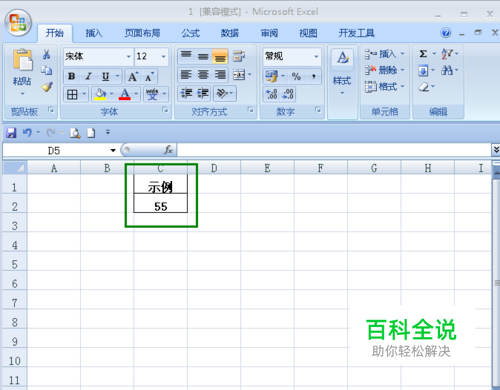Increase indent

(x=203, y=94)
